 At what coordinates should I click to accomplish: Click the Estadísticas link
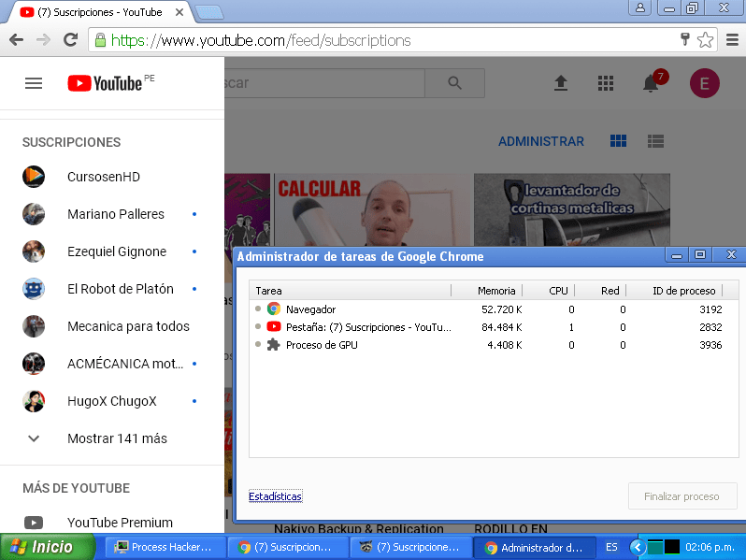click(275, 496)
